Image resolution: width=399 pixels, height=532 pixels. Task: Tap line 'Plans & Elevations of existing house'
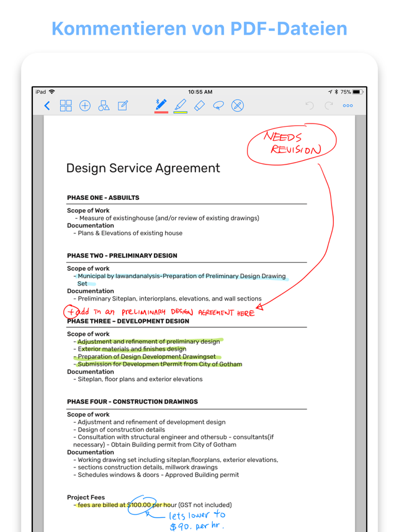[x=128, y=233]
